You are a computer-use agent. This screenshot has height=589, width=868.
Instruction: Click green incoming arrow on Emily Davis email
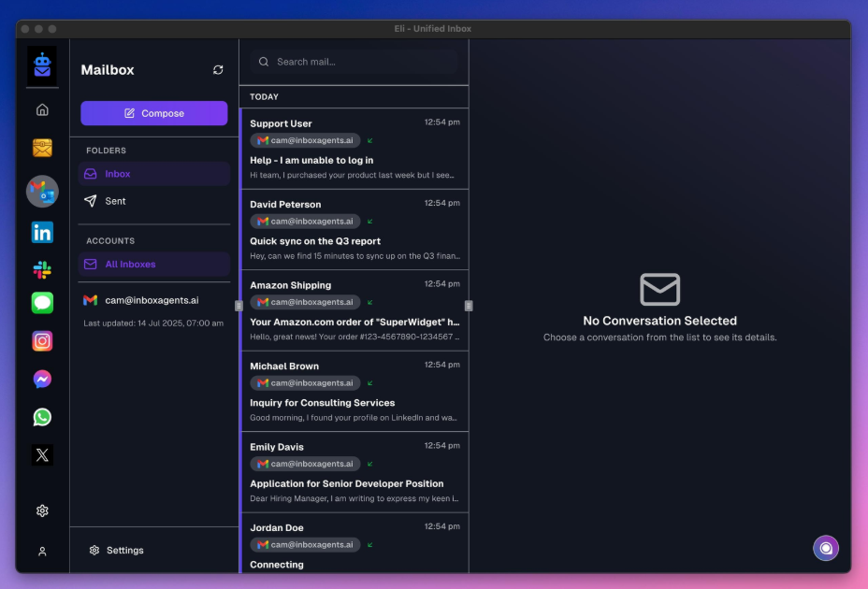pyautogui.click(x=369, y=464)
